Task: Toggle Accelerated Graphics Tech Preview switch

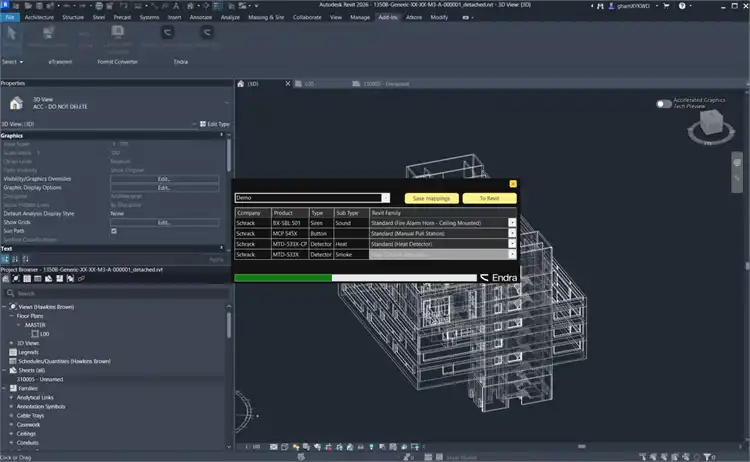Action: [663, 104]
